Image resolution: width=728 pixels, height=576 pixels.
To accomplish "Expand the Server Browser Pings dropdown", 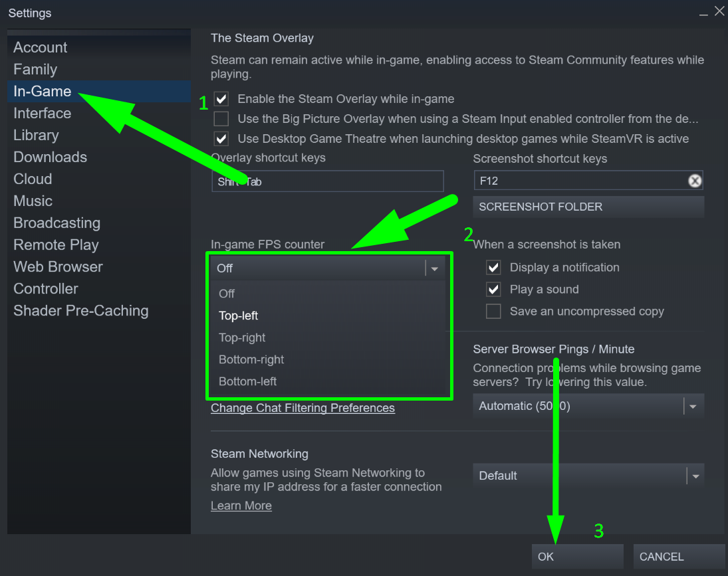I will [x=693, y=407].
